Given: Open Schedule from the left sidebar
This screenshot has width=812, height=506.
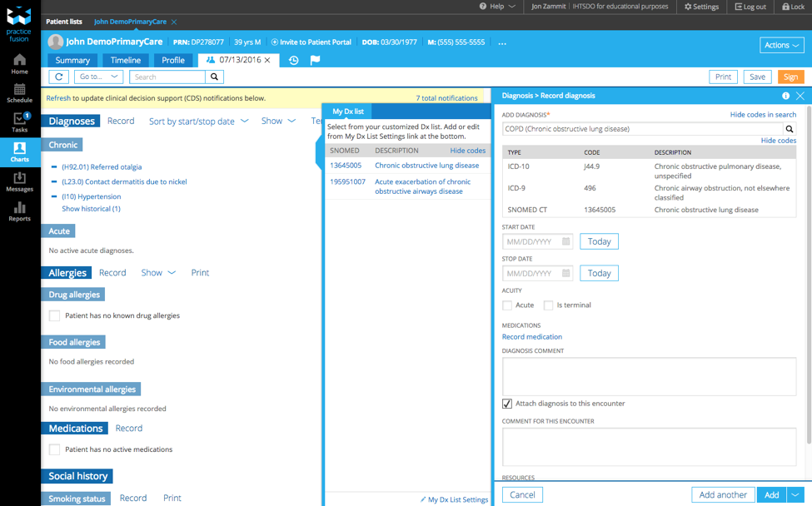Looking at the screenshot, I should (19, 93).
